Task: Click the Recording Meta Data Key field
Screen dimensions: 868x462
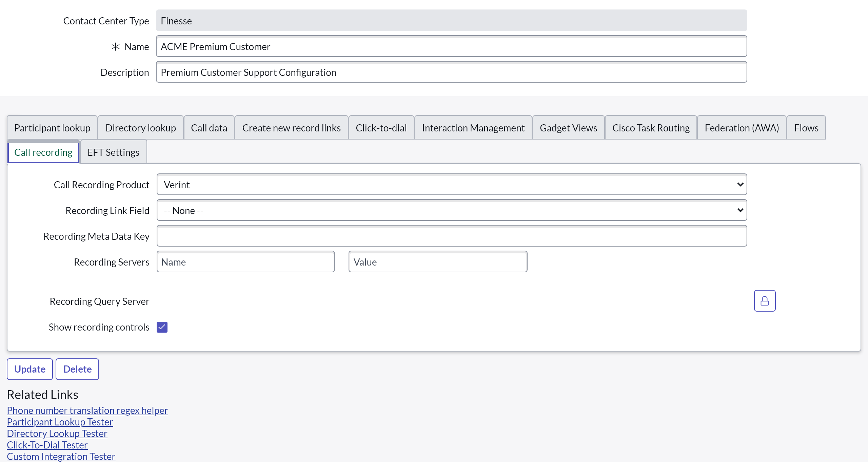Action: click(x=452, y=236)
